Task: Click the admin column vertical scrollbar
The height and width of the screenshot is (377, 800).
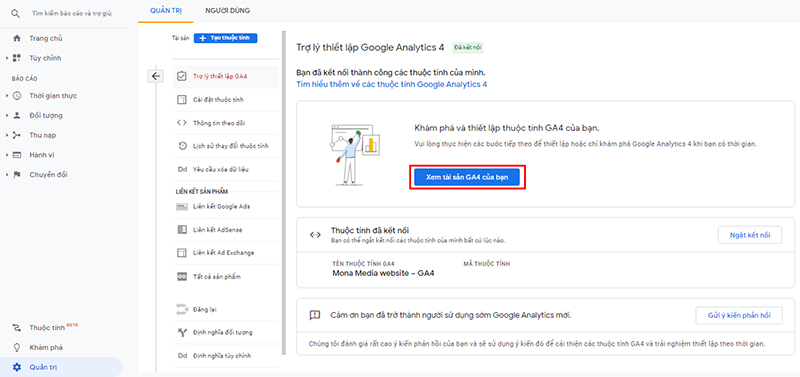Action: (283, 194)
